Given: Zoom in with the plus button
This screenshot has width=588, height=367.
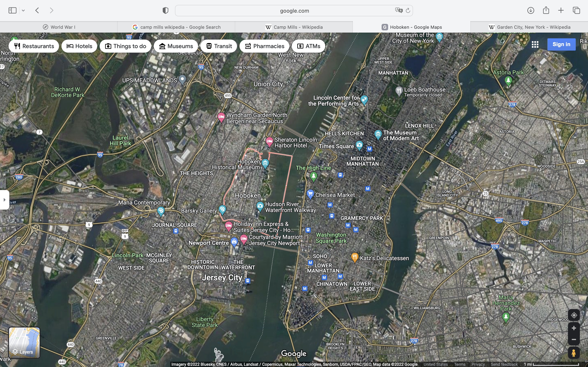Looking at the screenshot, I should coord(574,328).
